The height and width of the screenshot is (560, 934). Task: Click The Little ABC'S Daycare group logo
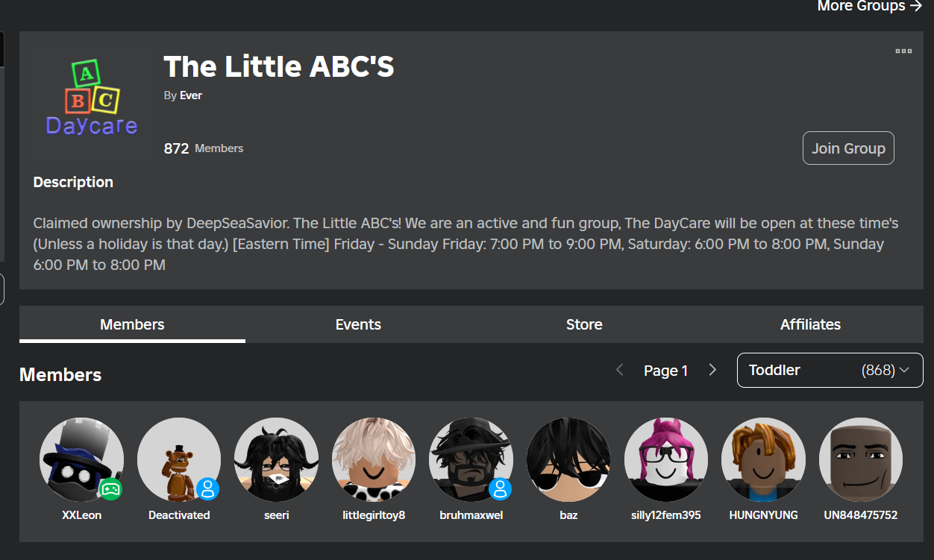[92, 103]
